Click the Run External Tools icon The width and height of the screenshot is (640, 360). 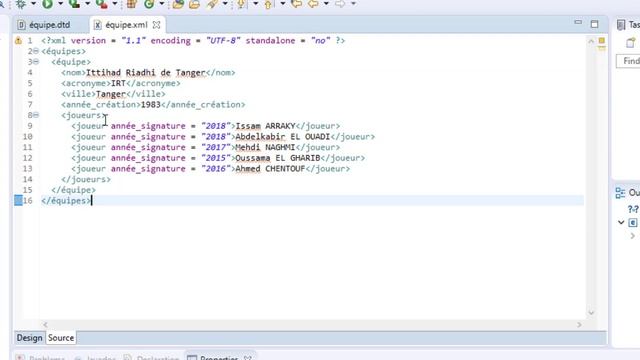pos(102,4)
